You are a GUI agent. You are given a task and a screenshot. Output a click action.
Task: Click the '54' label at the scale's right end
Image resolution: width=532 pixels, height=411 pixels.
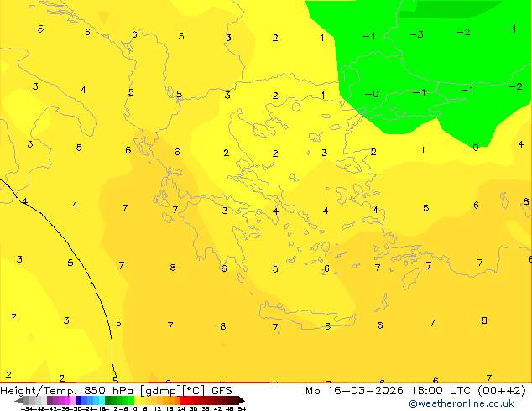tap(242, 408)
